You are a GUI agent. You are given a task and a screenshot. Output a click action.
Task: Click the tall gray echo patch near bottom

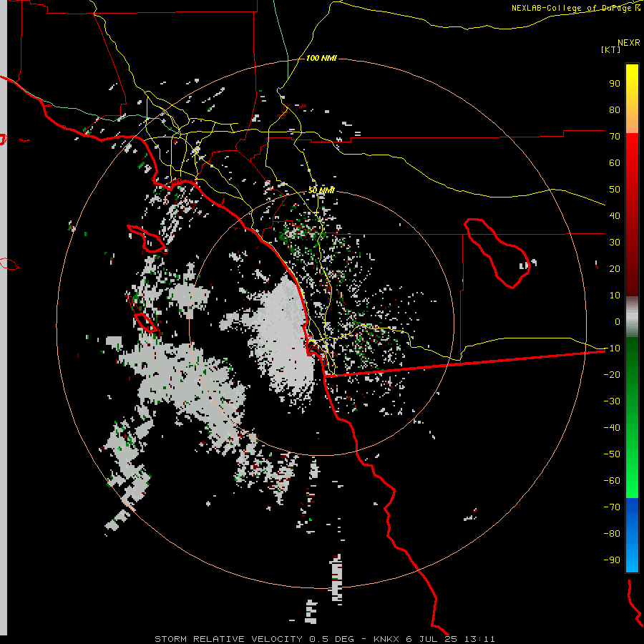click(x=337, y=579)
